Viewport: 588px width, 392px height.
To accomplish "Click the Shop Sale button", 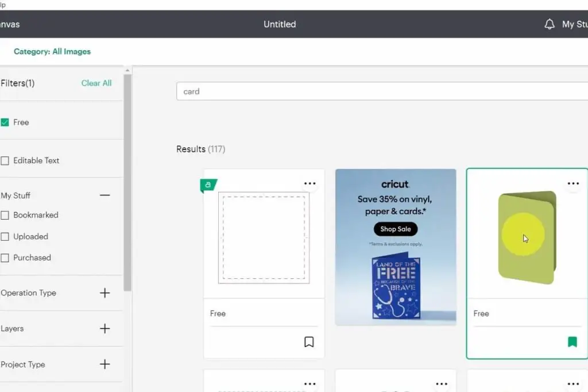I will coord(396,229).
